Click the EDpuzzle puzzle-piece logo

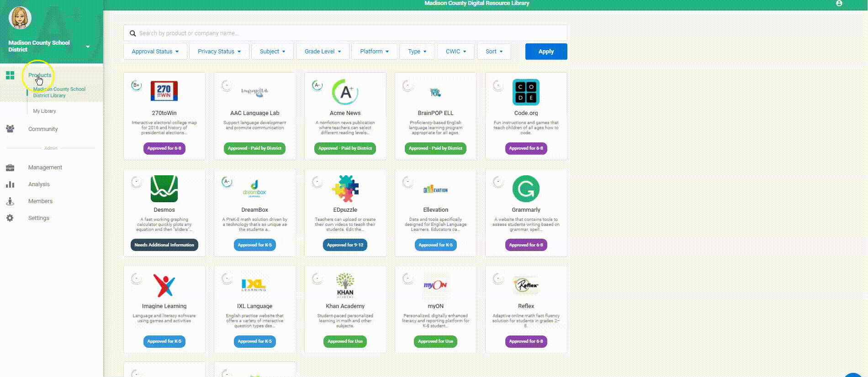[x=345, y=188]
